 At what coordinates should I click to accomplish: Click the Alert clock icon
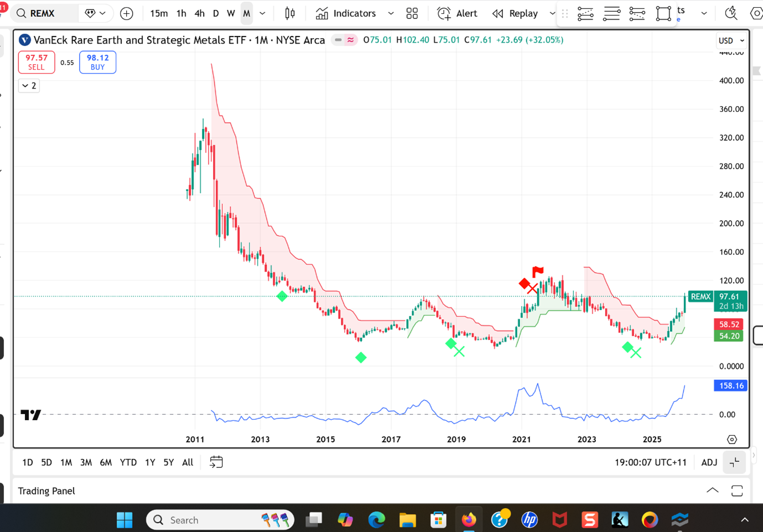(444, 13)
